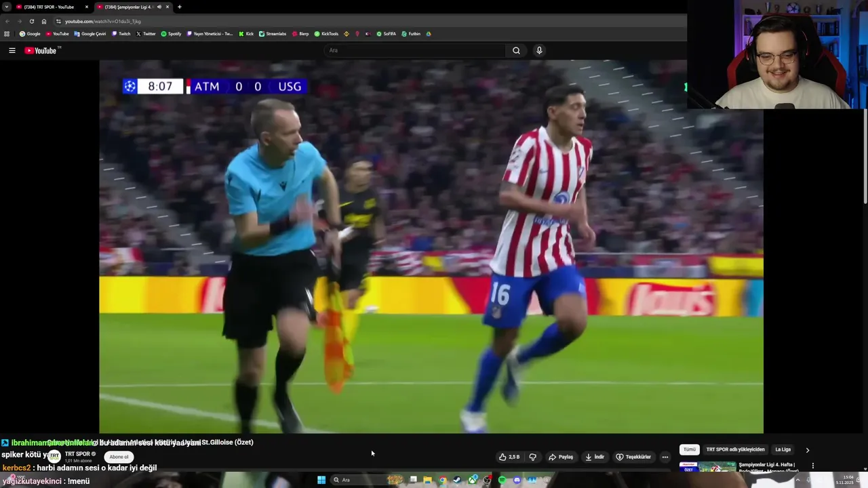Screen dimensions: 868x488
Task: Open the Google Çeviri bookmark
Action: click(90, 33)
